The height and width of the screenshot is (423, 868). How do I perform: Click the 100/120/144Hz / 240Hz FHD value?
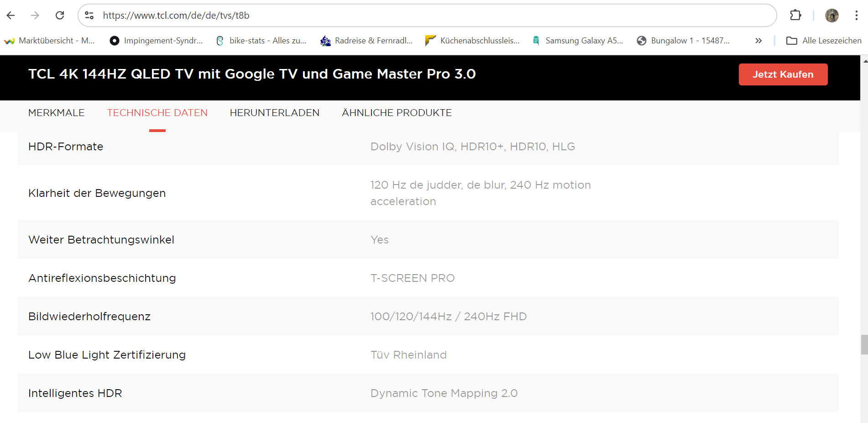tap(449, 317)
